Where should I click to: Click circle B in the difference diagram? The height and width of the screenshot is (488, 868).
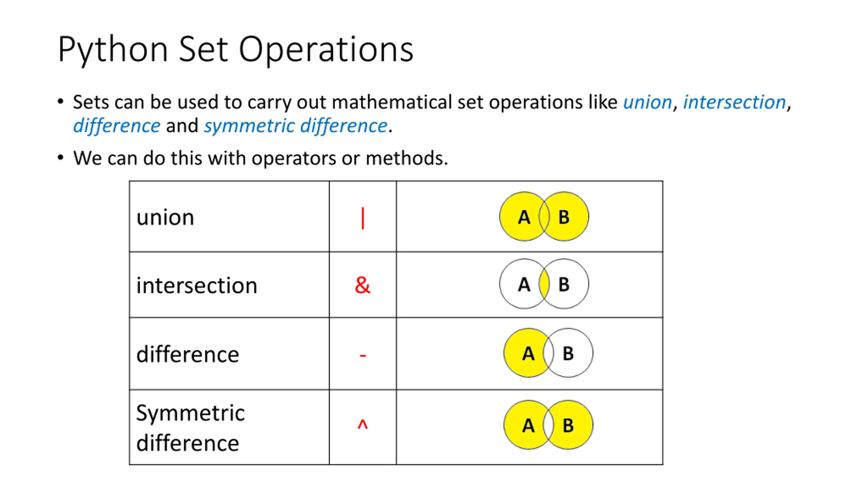[572, 353]
